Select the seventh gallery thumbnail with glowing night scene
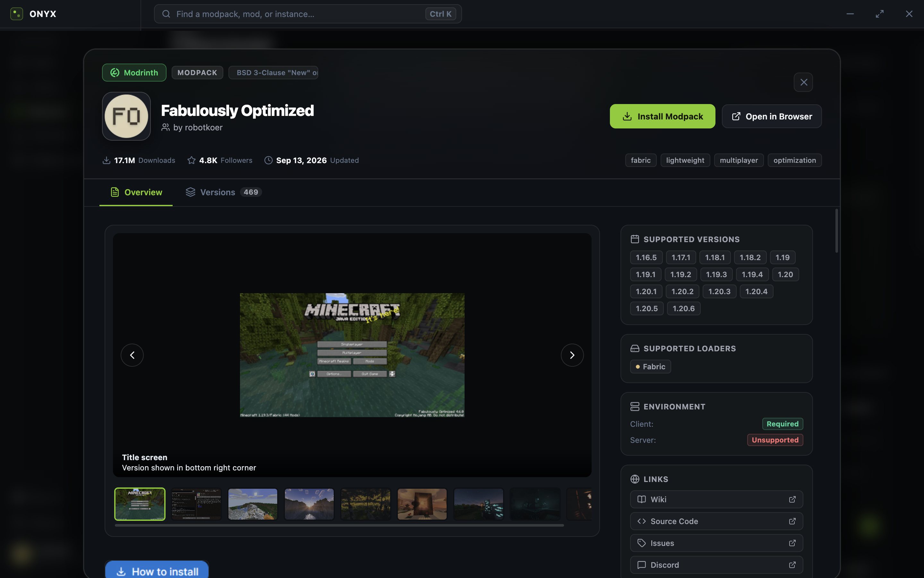This screenshot has height=578, width=924. click(x=479, y=504)
